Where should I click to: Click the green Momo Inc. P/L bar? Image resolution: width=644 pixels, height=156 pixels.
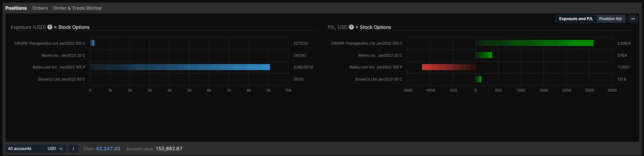click(484, 55)
